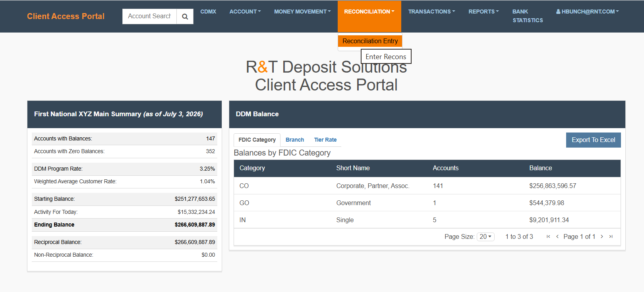Click the DDM Program Rate value 3.25%
Screen dimensions: 644x292
coord(207,169)
